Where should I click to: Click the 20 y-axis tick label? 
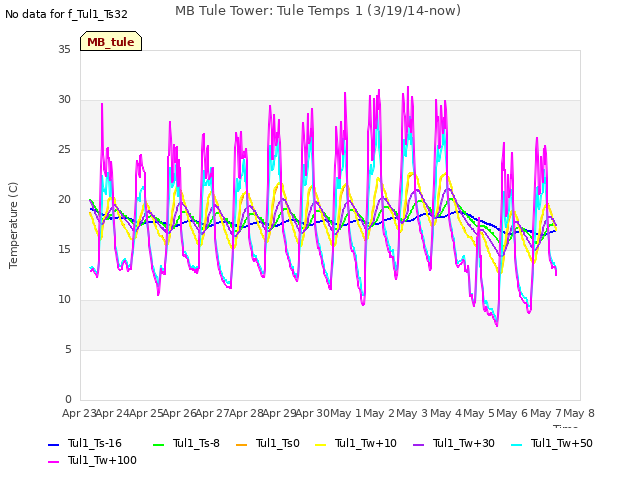point(64,200)
